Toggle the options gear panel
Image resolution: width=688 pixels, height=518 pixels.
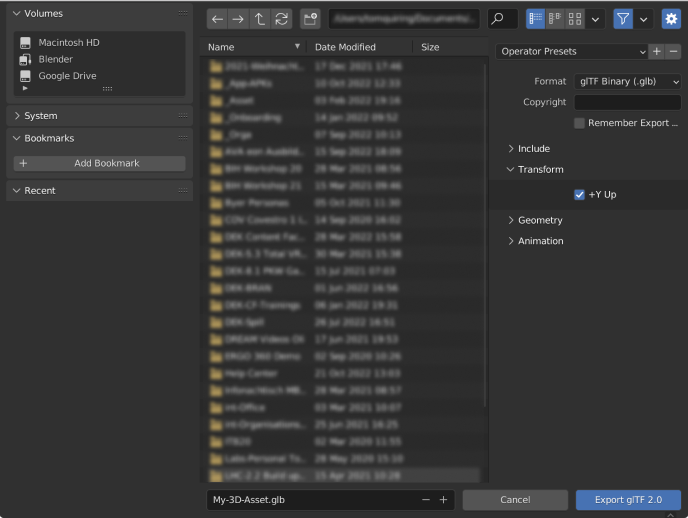(x=671, y=19)
